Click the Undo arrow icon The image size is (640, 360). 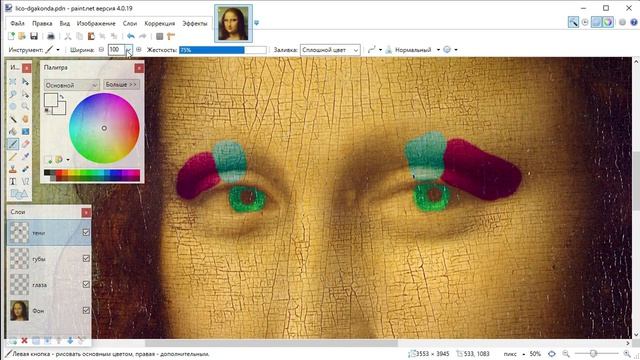coord(131,36)
